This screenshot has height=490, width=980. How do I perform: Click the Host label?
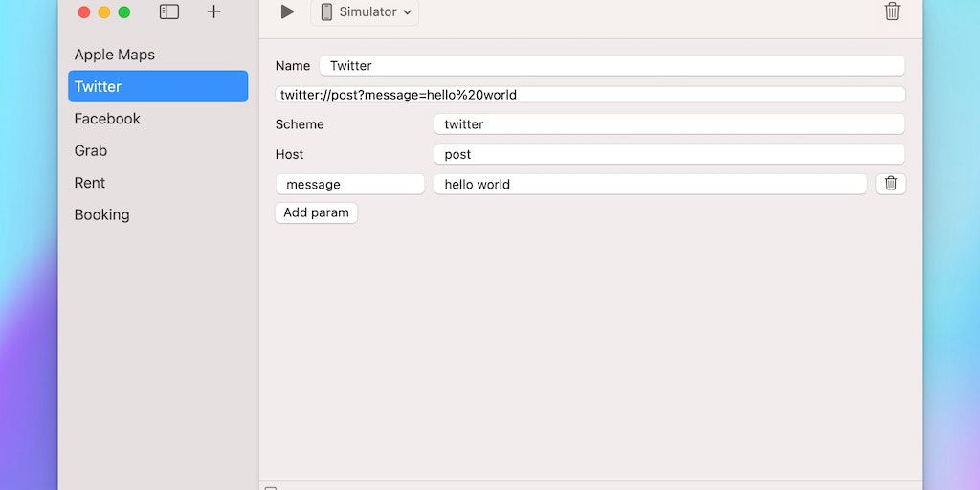coord(289,154)
